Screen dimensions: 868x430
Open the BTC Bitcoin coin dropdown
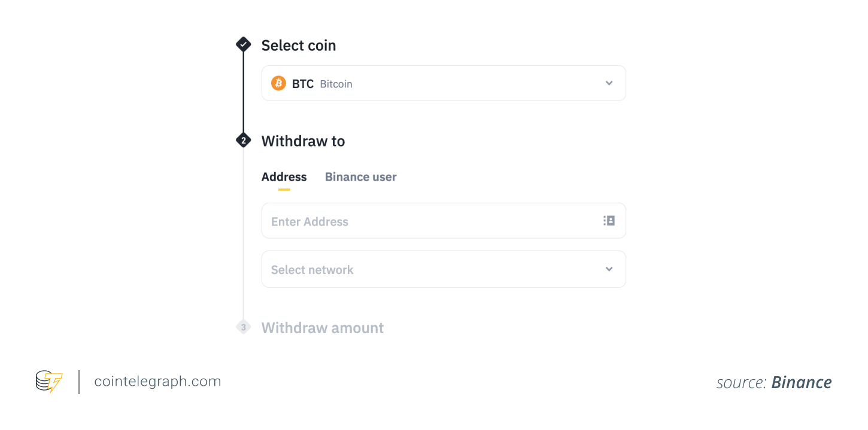pos(443,83)
